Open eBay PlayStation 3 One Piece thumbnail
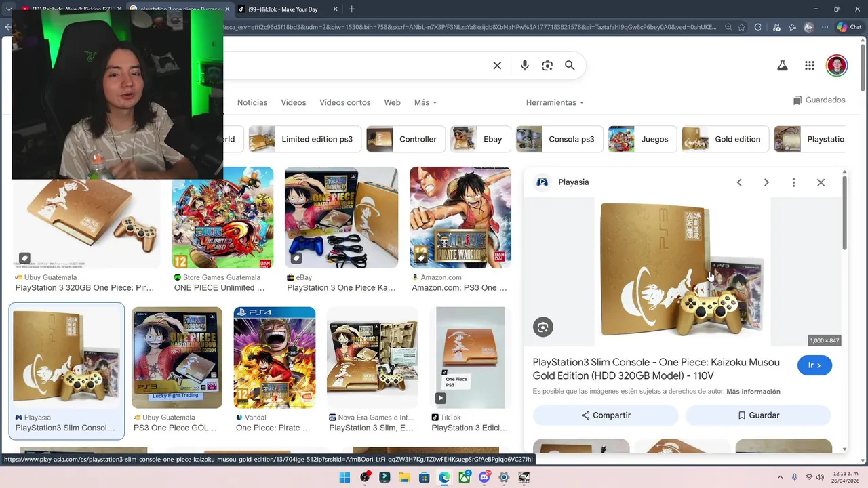This screenshot has width=868, height=488. [341, 218]
